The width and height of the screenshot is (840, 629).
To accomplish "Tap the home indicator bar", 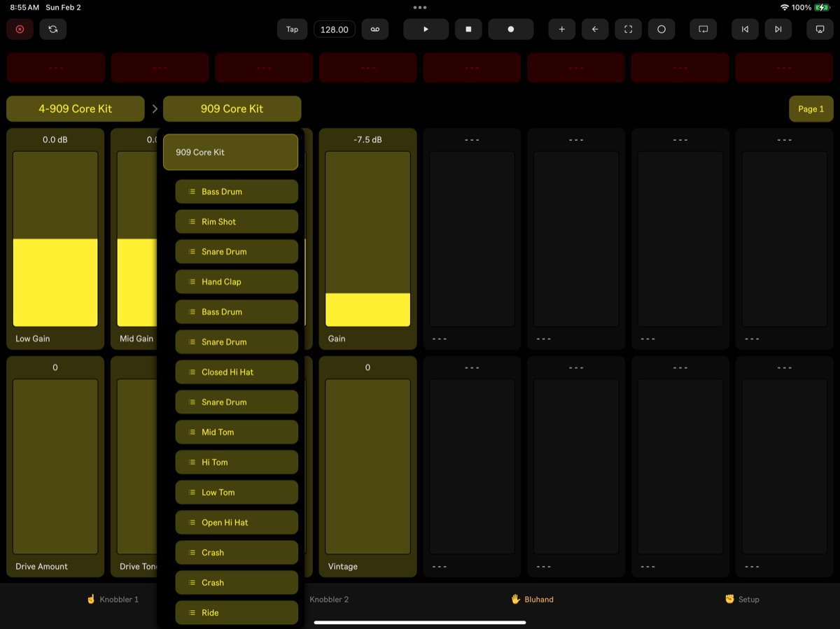I will point(420,622).
